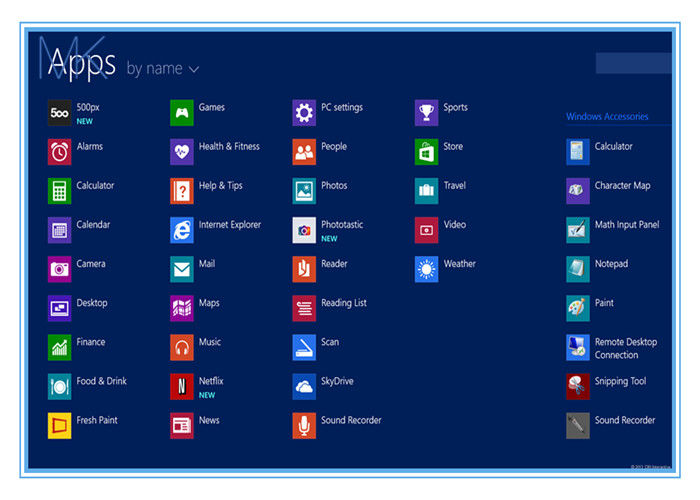The width and height of the screenshot is (700, 500).
Task: Open the Store app icon
Action: pyautogui.click(x=426, y=152)
